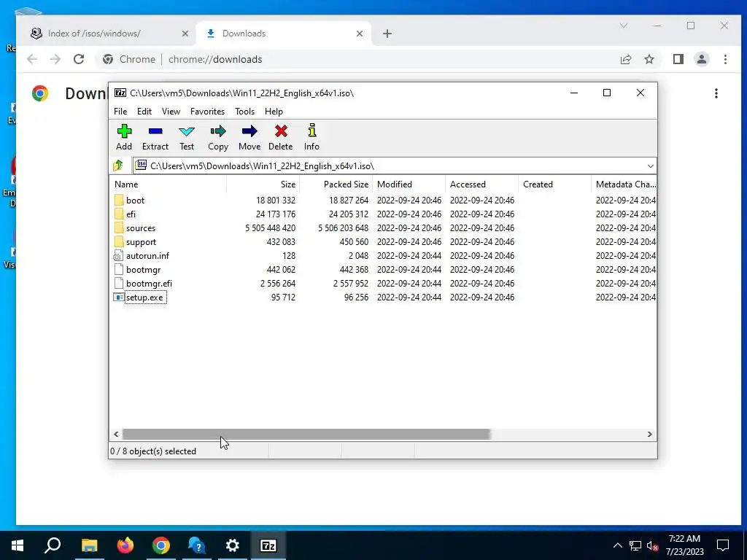This screenshot has height=560, width=747.
Task: Close the Index of /isos/windows/ tab
Action: (185, 34)
